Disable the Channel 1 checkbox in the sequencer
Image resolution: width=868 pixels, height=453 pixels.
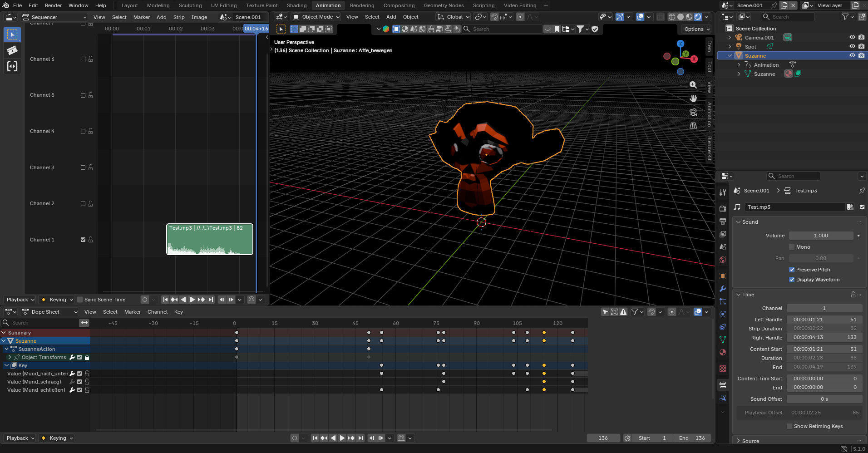click(x=83, y=240)
